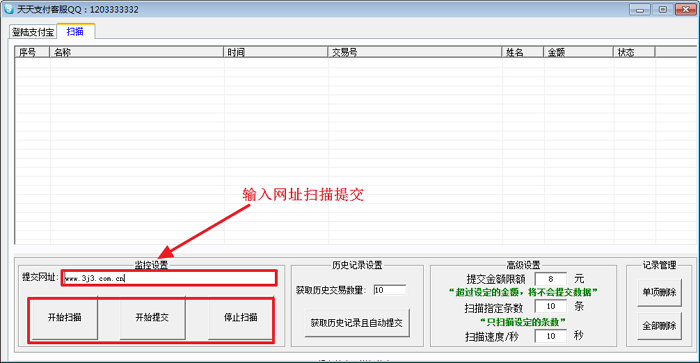The height and width of the screenshot is (363, 700).
Task: Select the 扫描 tab
Action: click(75, 31)
